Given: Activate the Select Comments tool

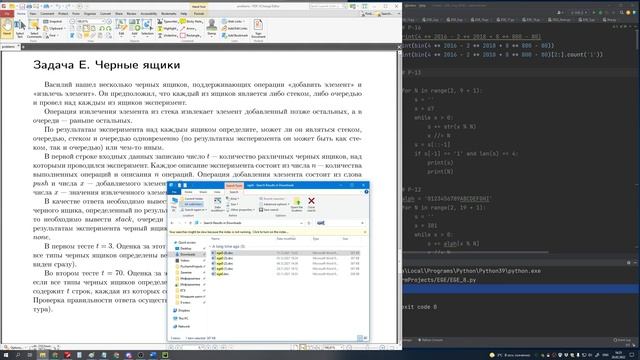Looking at the screenshot, I should [34, 29].
